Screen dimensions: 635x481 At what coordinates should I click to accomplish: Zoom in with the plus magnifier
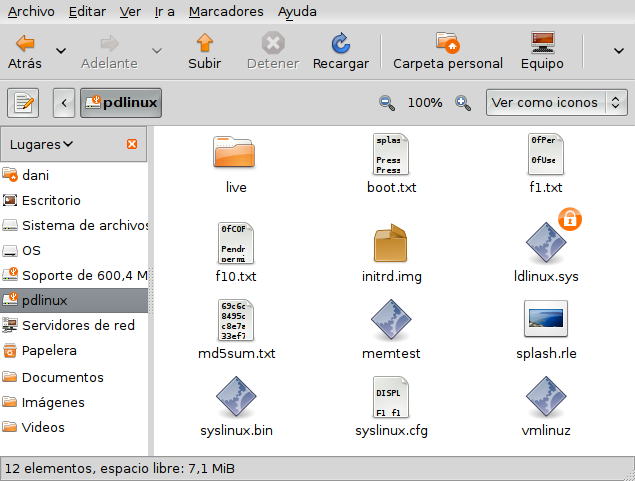pyautogui.click(x=463, y=103)
